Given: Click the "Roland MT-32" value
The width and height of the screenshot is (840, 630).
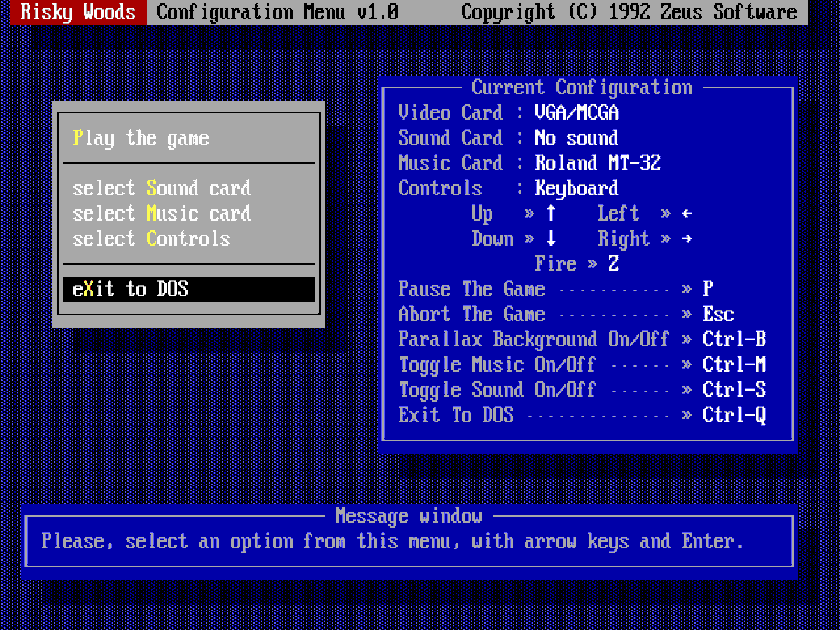Looking at the screenshot, I should tap(598, 163).
